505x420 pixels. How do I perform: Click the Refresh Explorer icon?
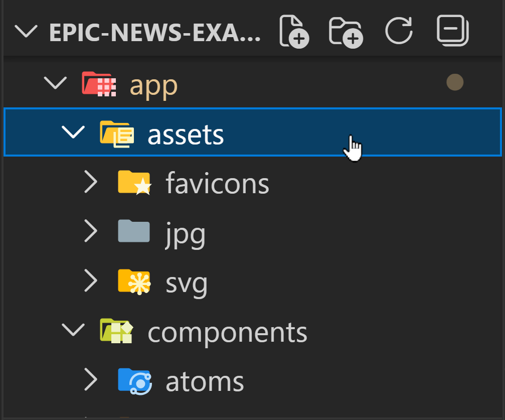[x=399, y=31]
